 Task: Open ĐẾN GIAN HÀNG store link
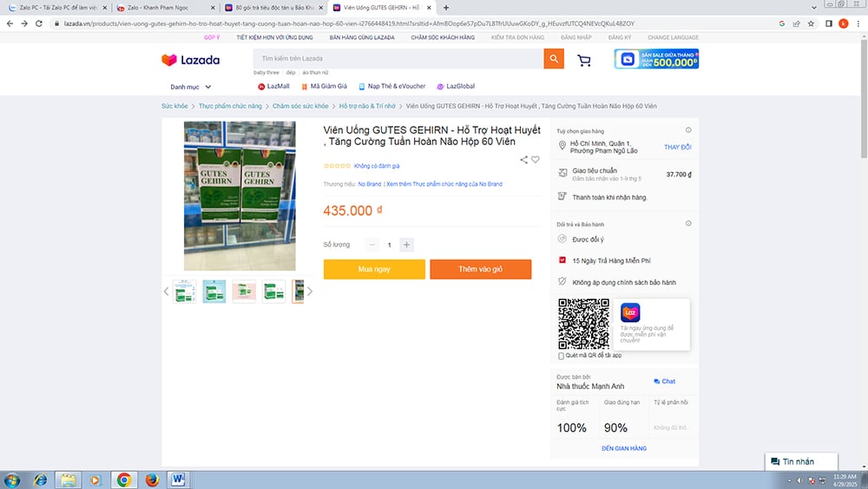click(624, 448)
